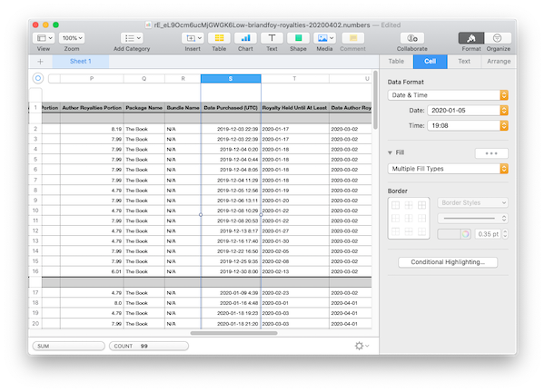The height and width of the screenshot is (392, 545).
Task: Open the Time format dropdown
Action: point(468,126)
